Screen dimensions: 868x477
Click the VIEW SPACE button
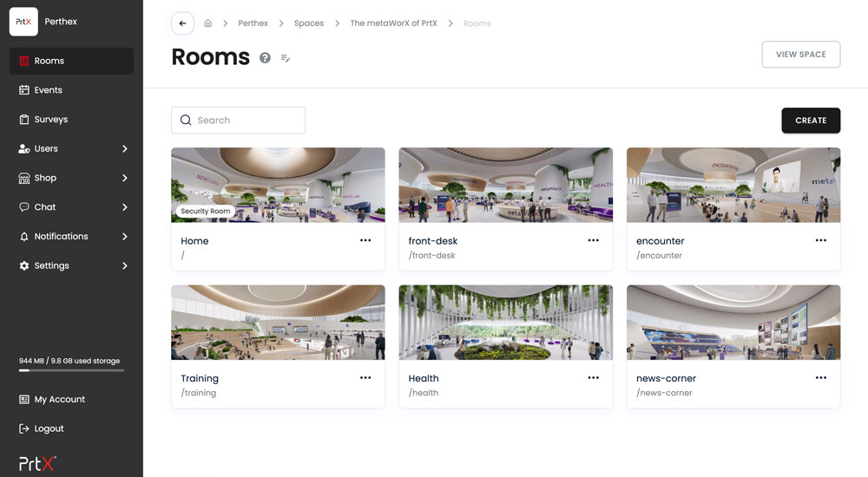[x=801, y=55]
